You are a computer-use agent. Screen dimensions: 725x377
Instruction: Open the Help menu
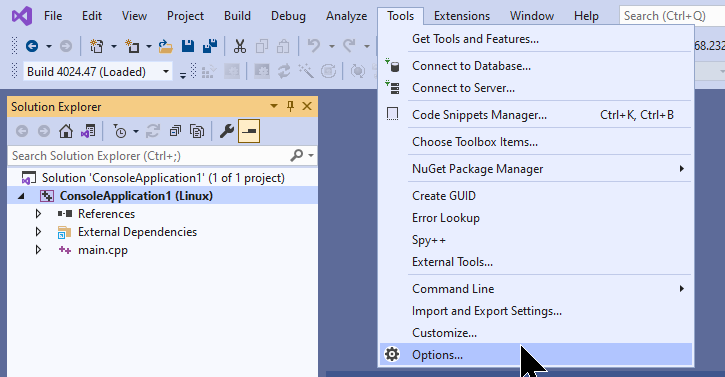(x=586, y=16)
